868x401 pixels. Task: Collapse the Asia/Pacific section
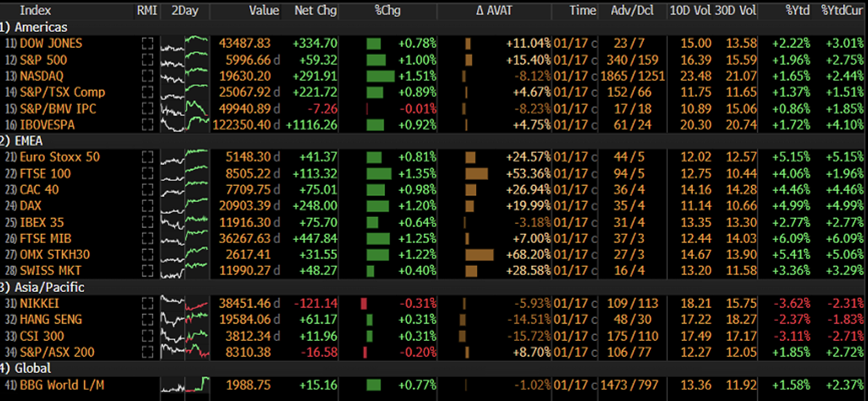pyautogui.click(x=42, y=287)
